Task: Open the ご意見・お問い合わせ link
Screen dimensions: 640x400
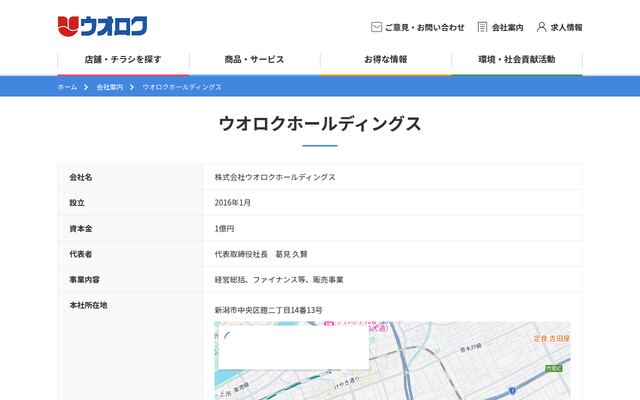Action: (424, 27)
